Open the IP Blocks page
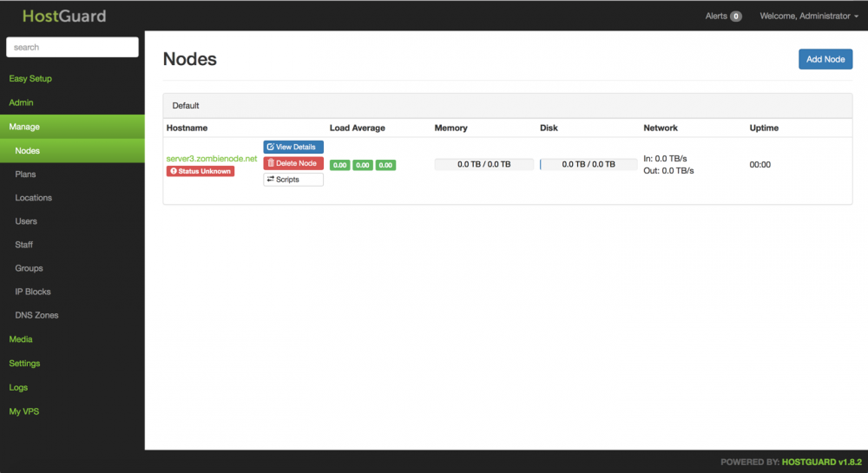This screenshot has height=473, width=868. (33, 292)
